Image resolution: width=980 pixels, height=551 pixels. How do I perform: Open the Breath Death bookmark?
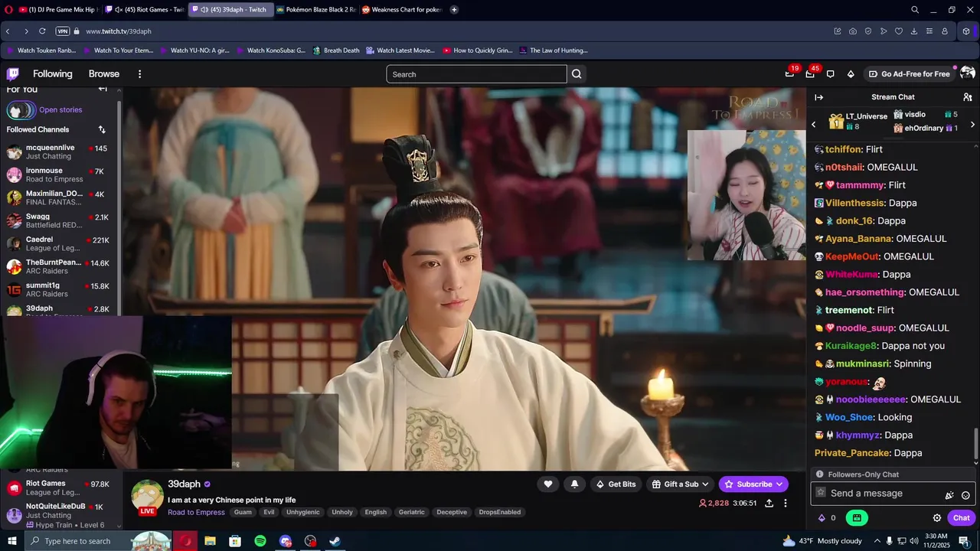(x=335, y=51)
